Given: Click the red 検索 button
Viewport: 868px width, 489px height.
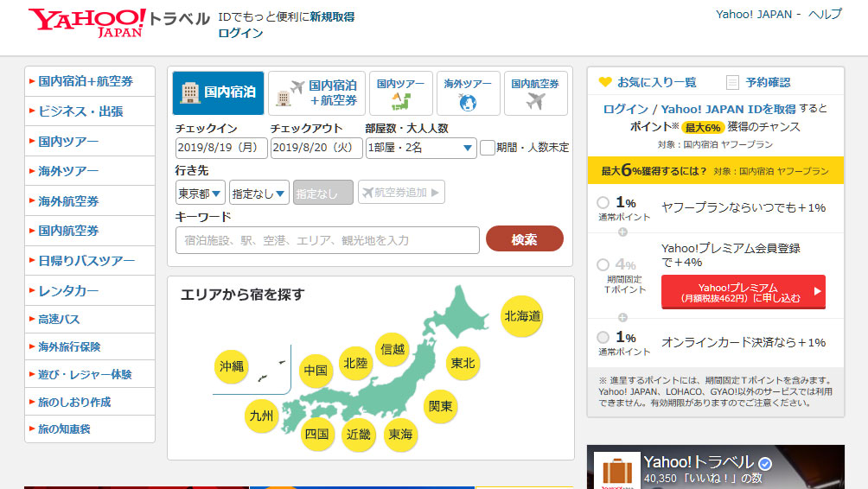Looking at the screenshot, I should pyautogui.click(x=524, y=239).
